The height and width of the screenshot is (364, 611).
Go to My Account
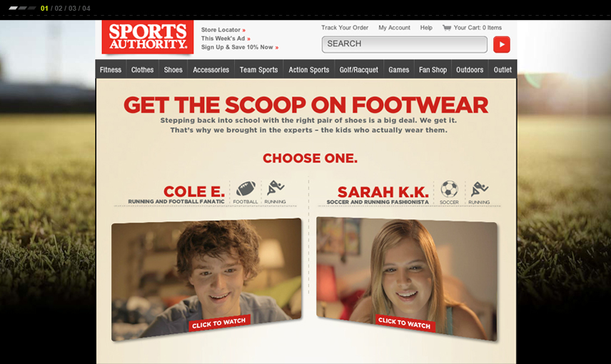(394, 28)
